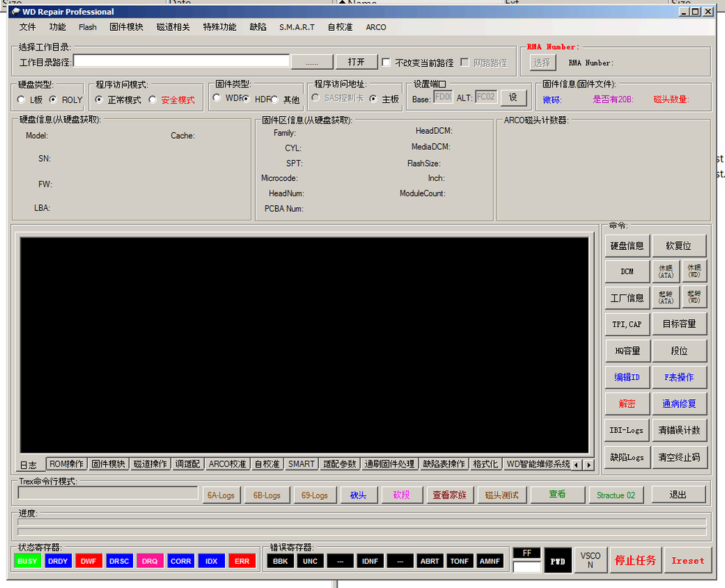Switch to the ROM操作 tab
This screenshot has height=588, width=725.
[x=67, y=464]
